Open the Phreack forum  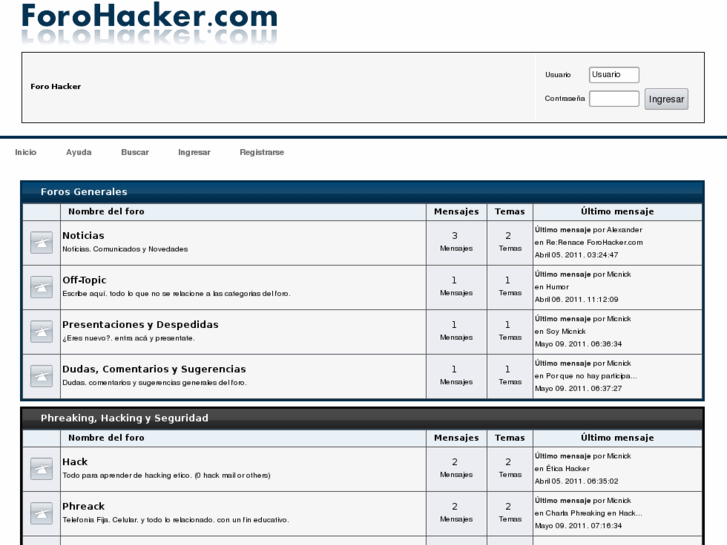pyautogui.click(x=83, y=507)
